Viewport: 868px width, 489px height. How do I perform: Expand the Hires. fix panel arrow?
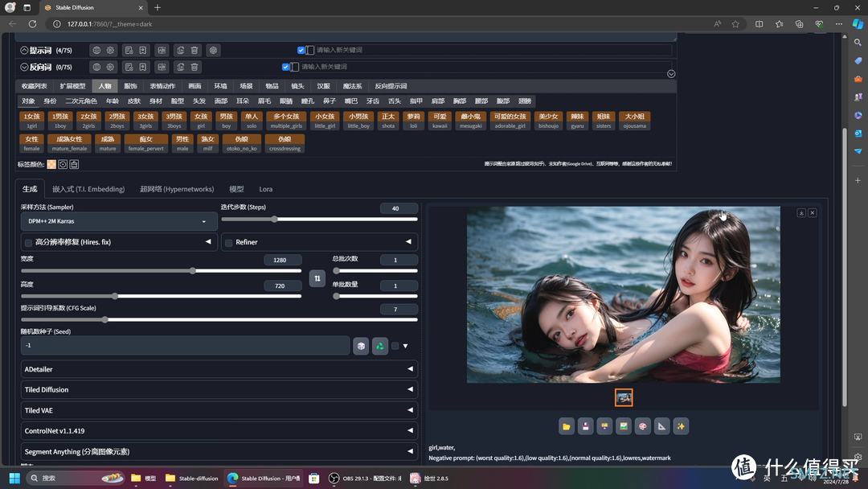[x=208, y=242]
